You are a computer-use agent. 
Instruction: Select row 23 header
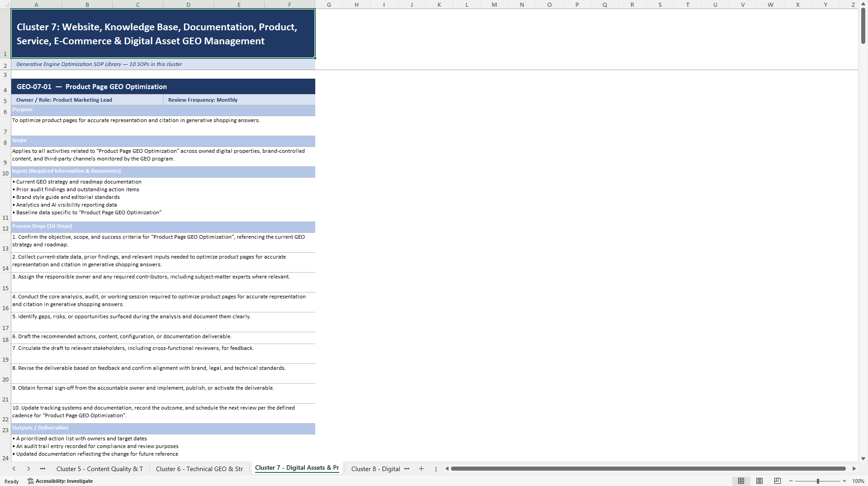(5, 429)
